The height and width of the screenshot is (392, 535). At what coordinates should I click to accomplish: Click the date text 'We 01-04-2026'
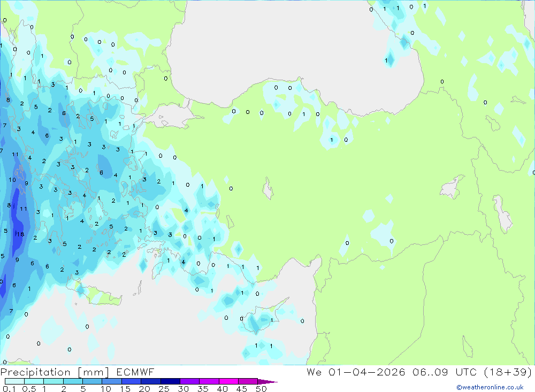click(x=356, y=372)
